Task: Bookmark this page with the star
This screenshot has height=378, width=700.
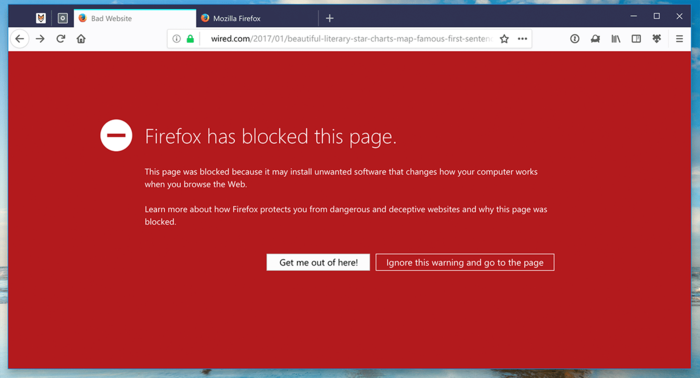Action: pos(504,39)
